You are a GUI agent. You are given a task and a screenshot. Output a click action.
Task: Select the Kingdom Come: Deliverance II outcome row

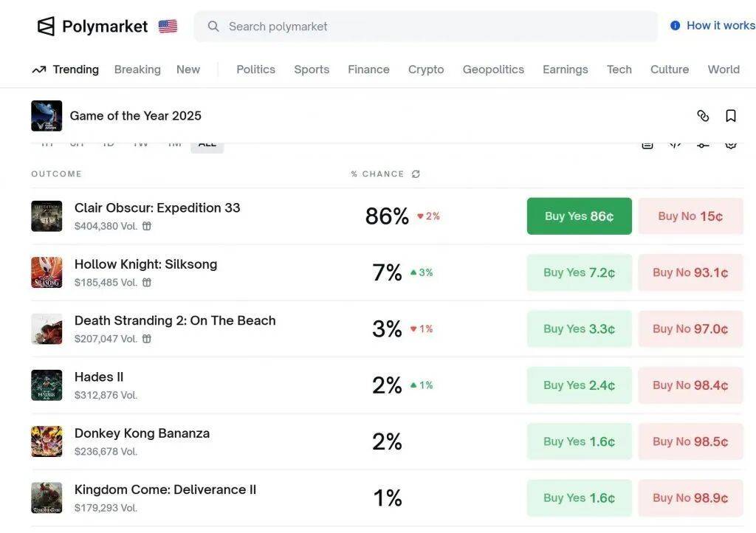(x=165, y=489)
